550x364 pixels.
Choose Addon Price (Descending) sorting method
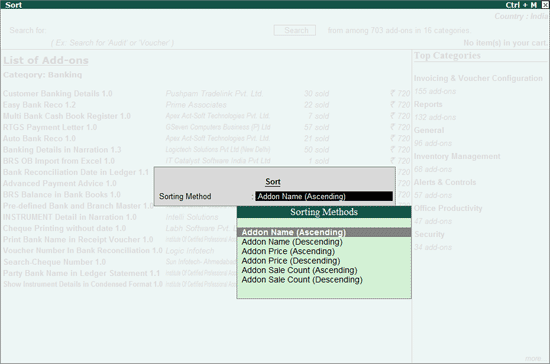291,261
